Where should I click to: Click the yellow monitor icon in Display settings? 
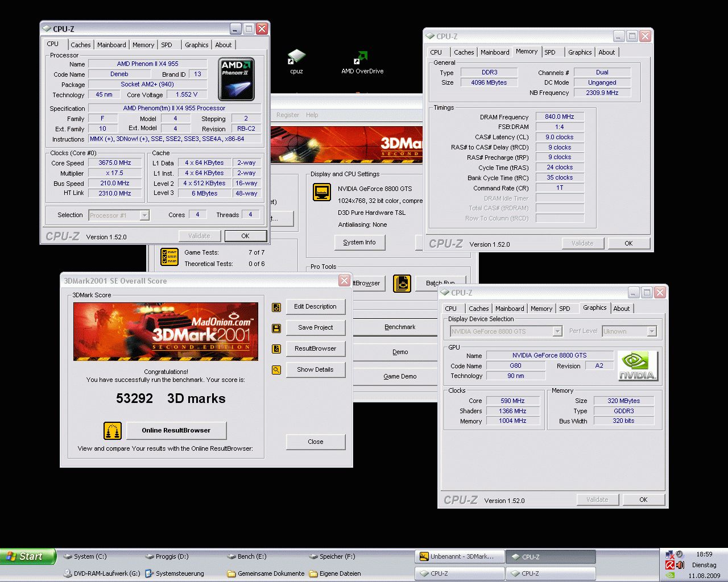[322, 192]
